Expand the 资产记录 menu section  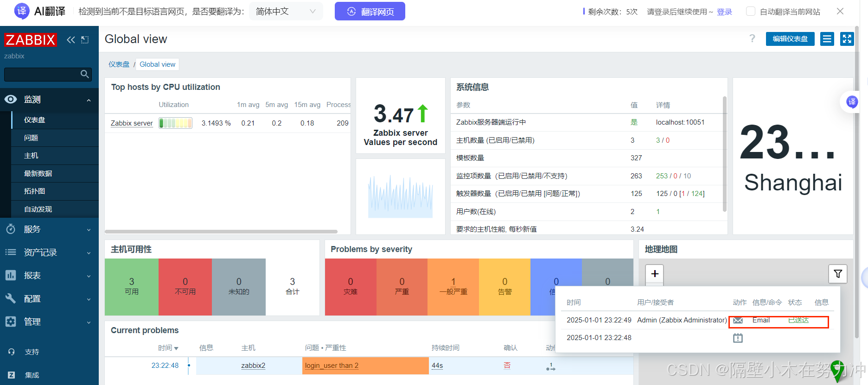[x=89, y=253]
